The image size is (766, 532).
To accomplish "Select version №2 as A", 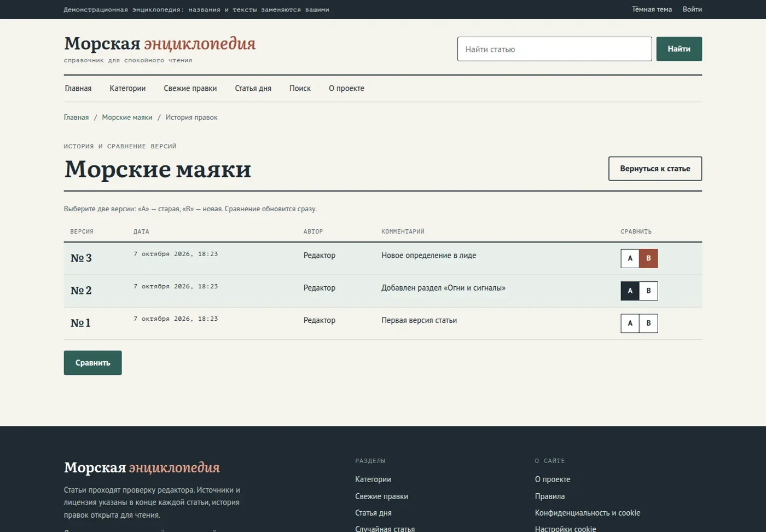I will (630, 291).
